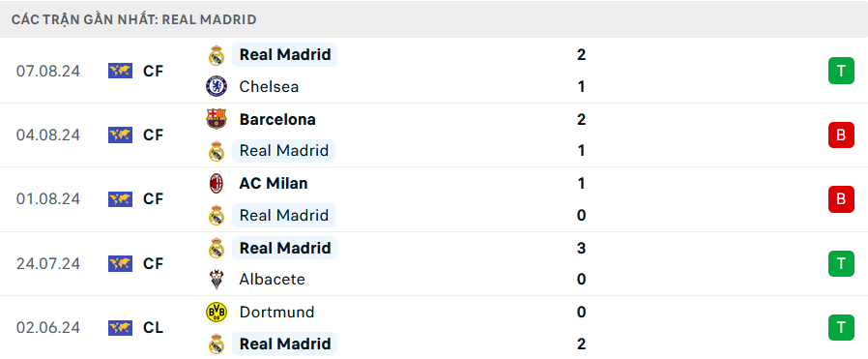
Task: Click the world flag icon for 07.08.24 match
Action: pyautogui.click(x=120, y=71)
